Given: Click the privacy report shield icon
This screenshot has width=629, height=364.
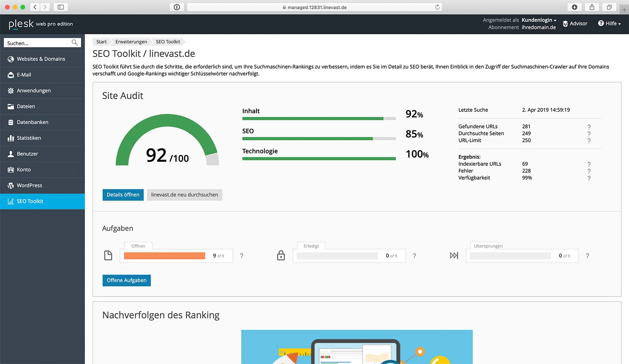Looking at the screenshot, I should point(177,7).
